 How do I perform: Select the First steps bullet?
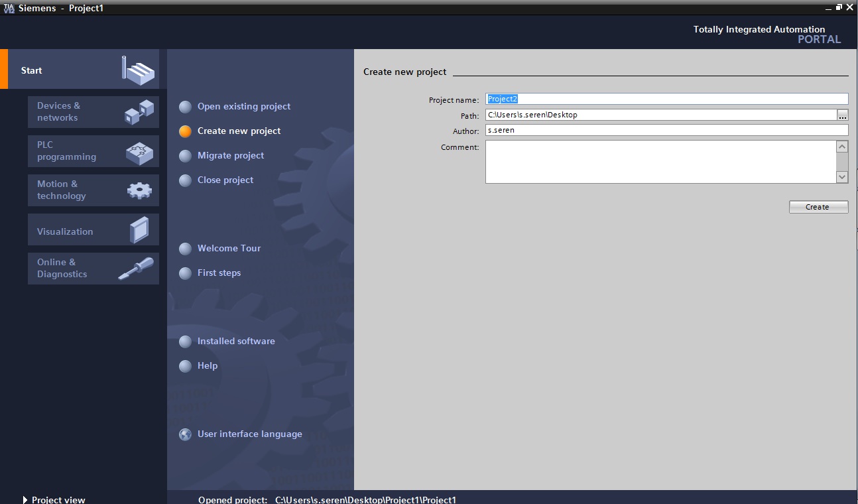(x=186, y=273)
